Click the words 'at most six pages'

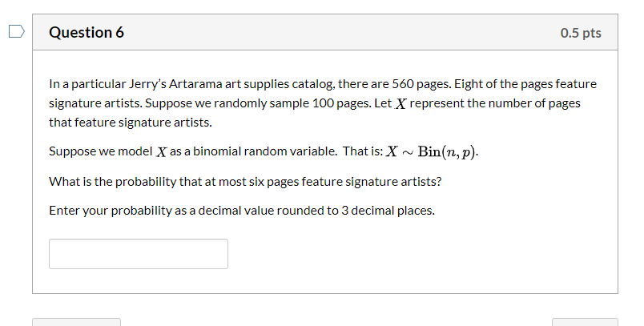[251, 182]
